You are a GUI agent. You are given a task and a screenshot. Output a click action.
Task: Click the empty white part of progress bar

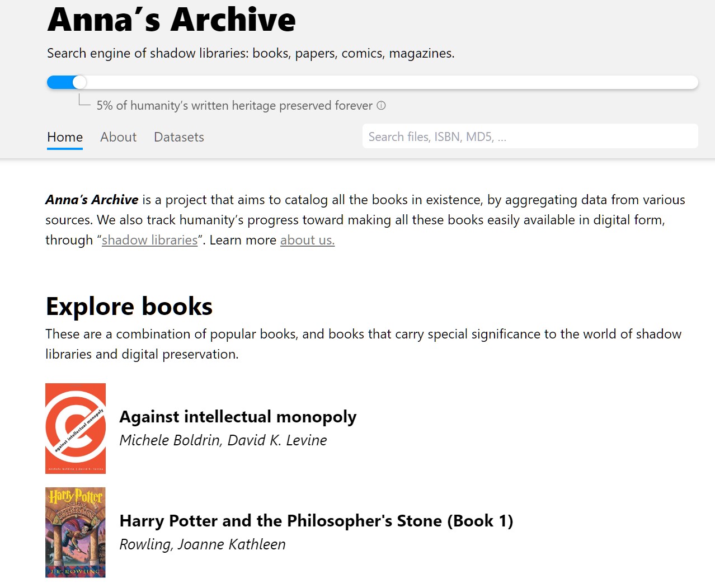pos(392,82)
